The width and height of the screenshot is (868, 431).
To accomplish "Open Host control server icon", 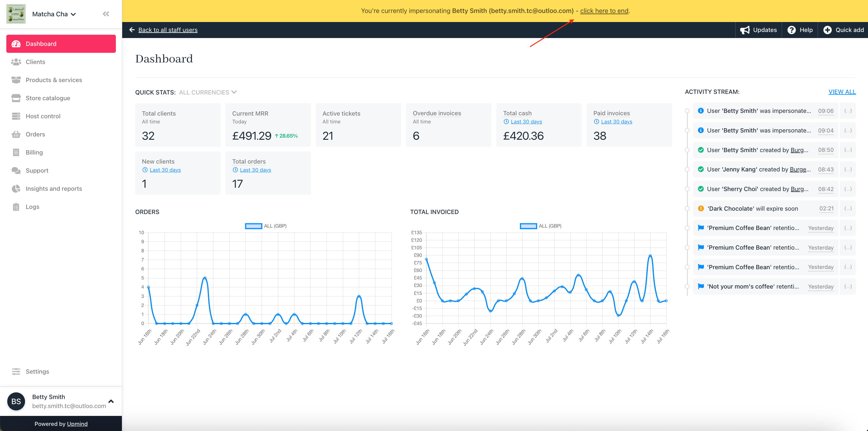I will pos(16,116).
